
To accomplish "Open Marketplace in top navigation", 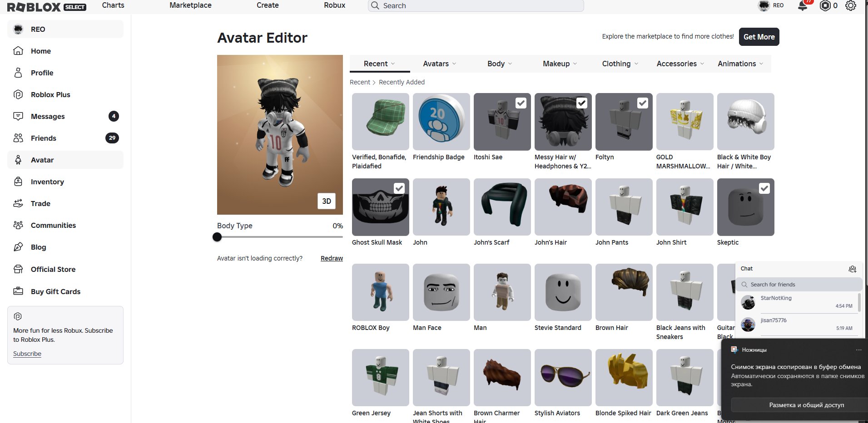I will pos(190,5).
